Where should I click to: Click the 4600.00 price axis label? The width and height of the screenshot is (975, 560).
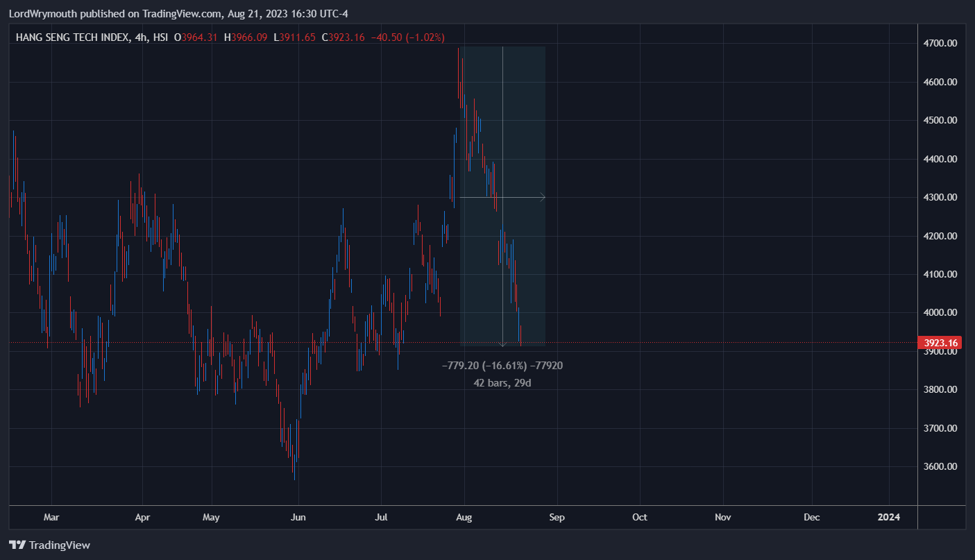(x=941, y=82)
